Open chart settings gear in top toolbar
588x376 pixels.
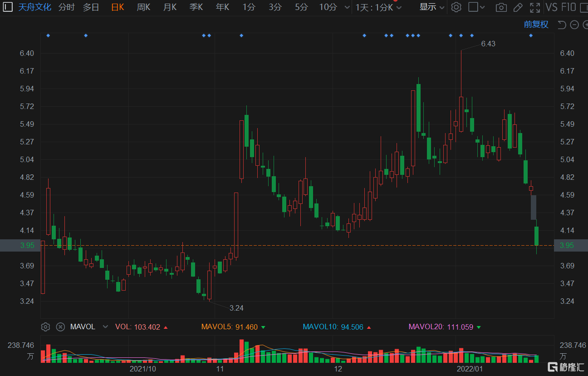456,7
